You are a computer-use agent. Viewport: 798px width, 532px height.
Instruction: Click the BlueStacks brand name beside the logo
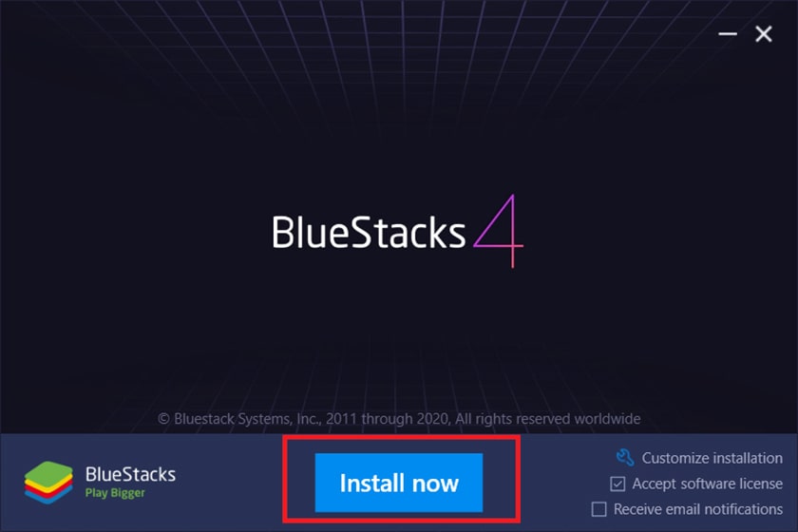click(x=131, y=474)
